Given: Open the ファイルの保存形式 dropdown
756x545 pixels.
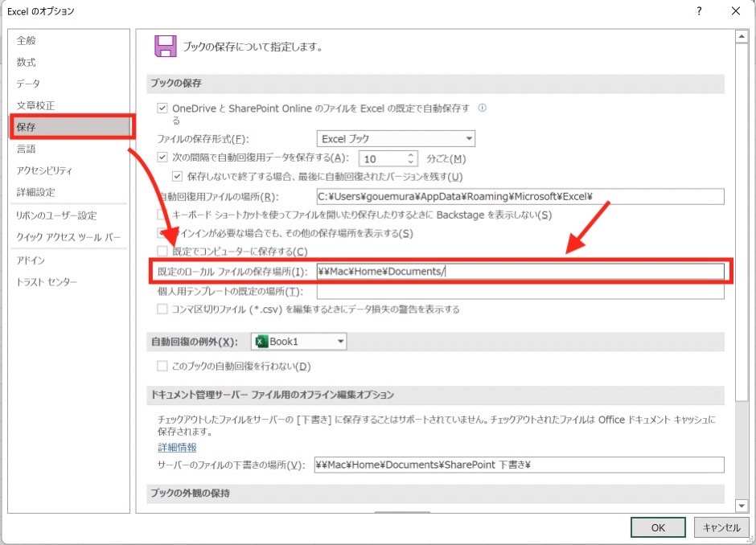Looking at the screenshot, I should (396, 139).
